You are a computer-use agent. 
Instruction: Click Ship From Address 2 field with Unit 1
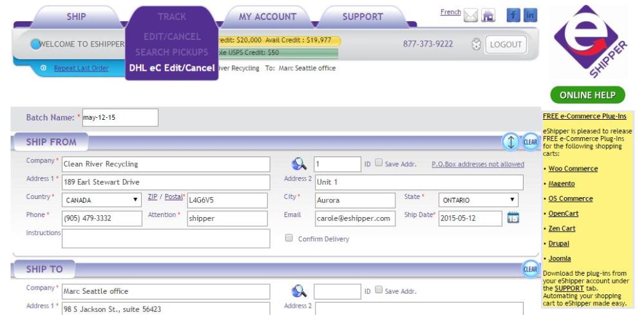(419, 182)
